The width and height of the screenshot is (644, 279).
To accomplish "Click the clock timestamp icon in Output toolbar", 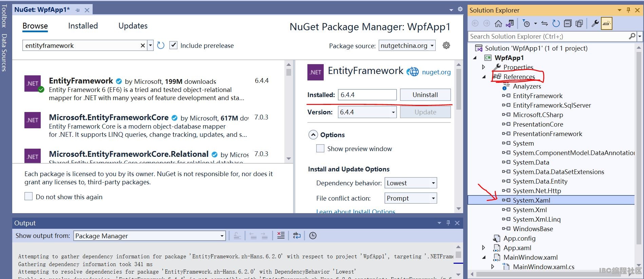I will [313, 236].
